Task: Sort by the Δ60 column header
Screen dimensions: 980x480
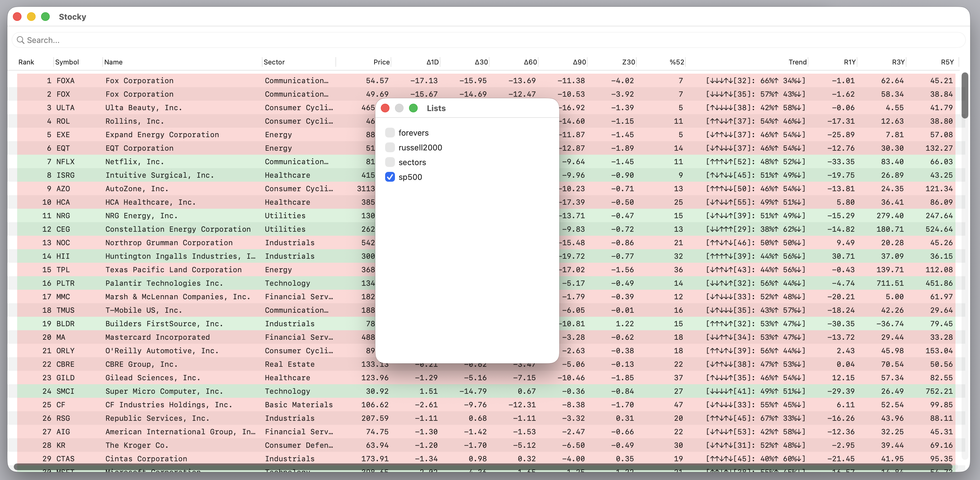Action: point(530,62)
